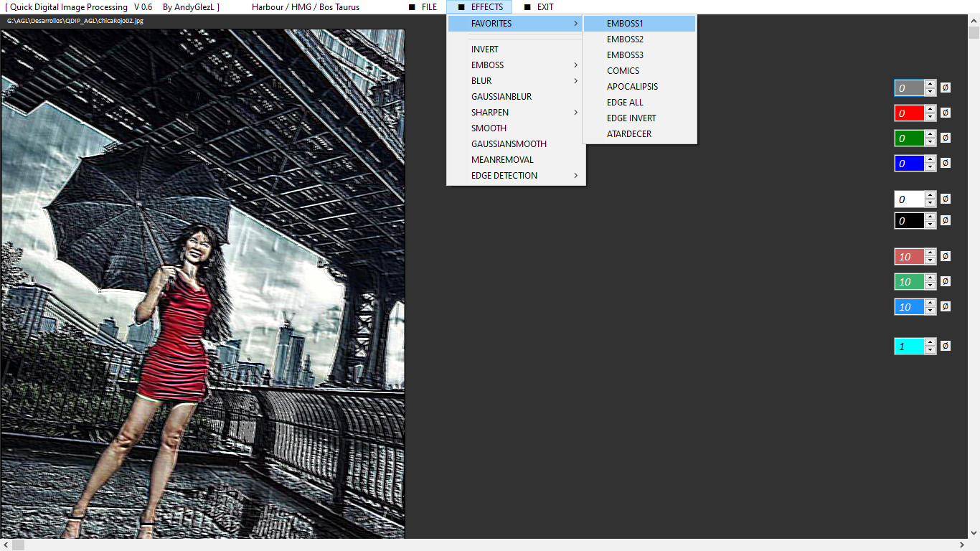This screenshot has width=980, height=551.
Task: Click the reset Ø button beside the black field
Action: (946, 220)
